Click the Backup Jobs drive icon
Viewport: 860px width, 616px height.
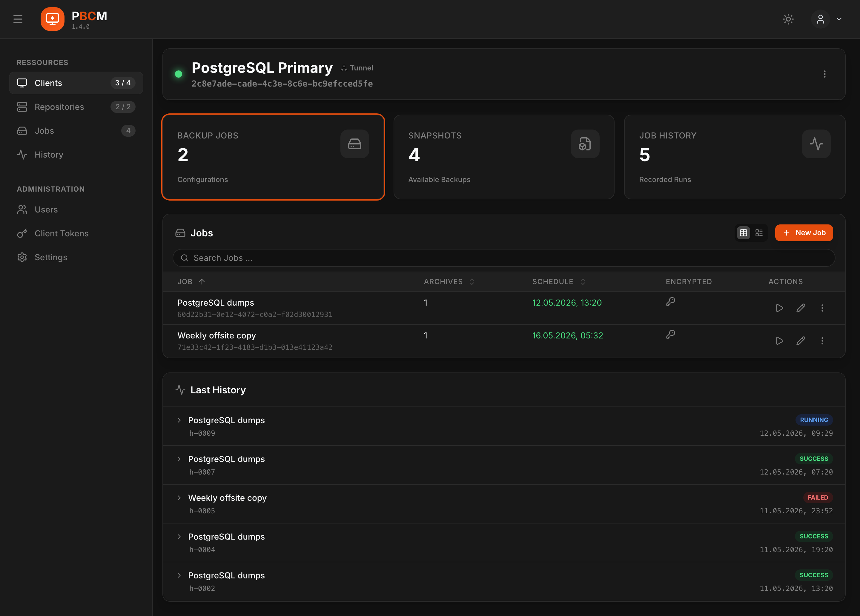tap(354, 144)
